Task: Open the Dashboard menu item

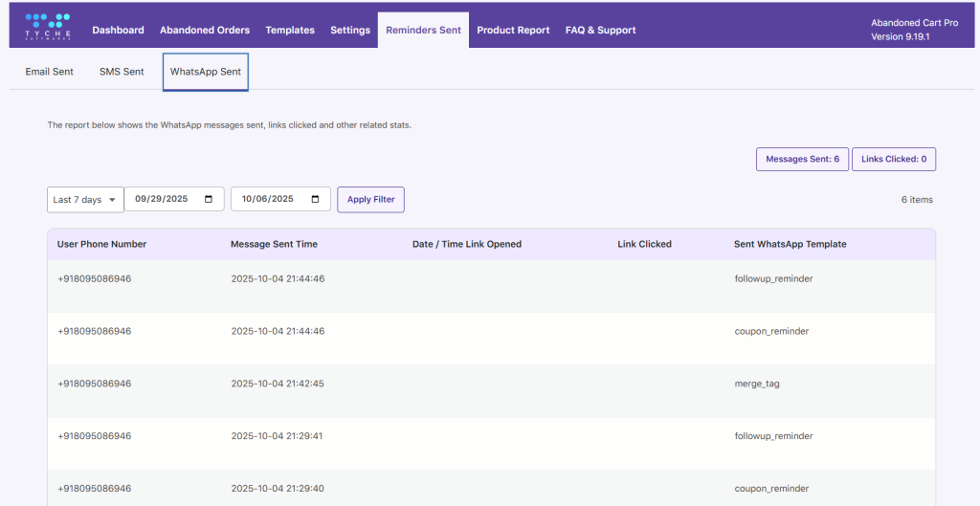Action: click(118, 31)
